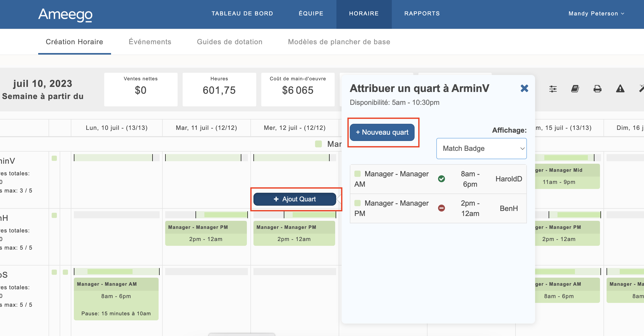Open the Guides de dotation tab
The image size is (644, 336).
[230, 42]
